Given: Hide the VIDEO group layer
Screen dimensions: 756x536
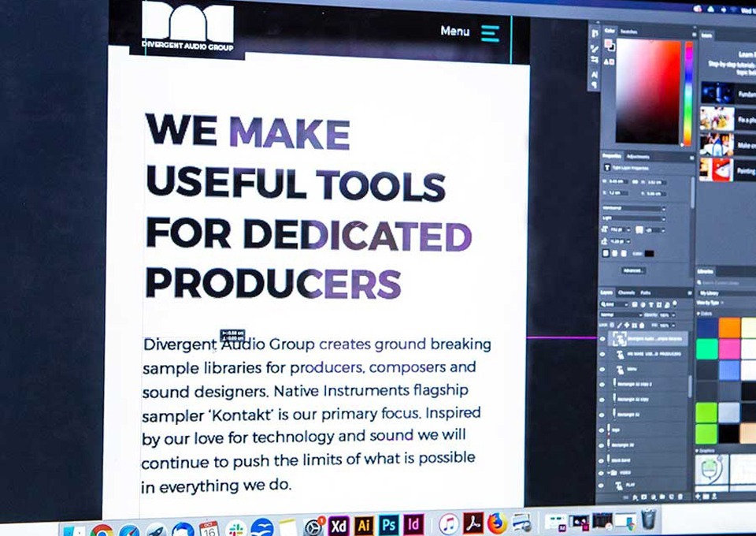Looking at the screenshot, I should click(x=601, y=473).
